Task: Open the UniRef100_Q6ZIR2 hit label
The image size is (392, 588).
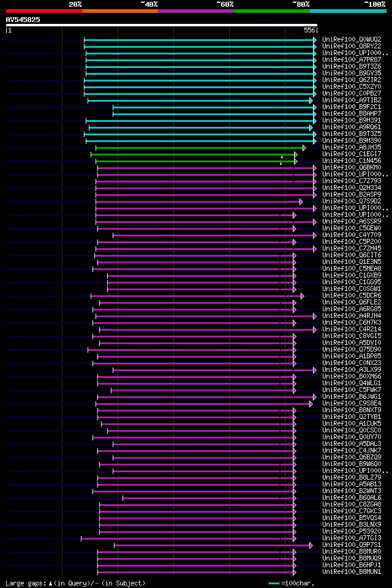Action: 352,80
